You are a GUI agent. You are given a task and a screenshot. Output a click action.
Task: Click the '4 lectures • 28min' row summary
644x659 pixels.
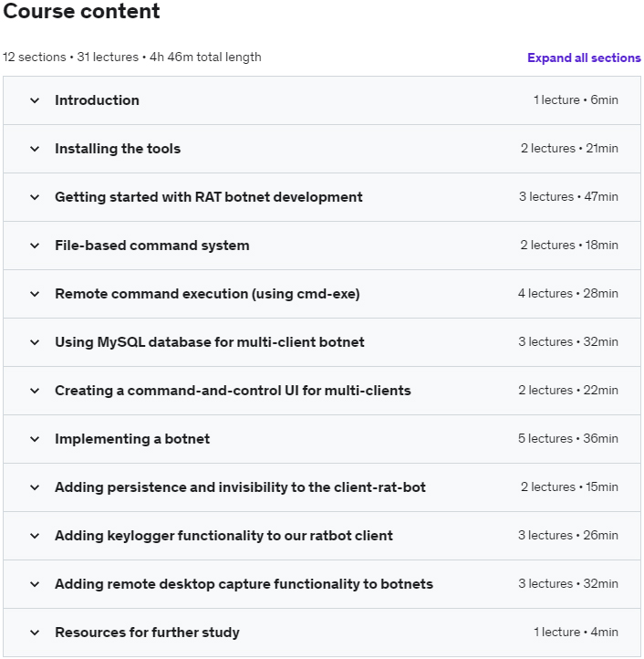click(567, 294)
